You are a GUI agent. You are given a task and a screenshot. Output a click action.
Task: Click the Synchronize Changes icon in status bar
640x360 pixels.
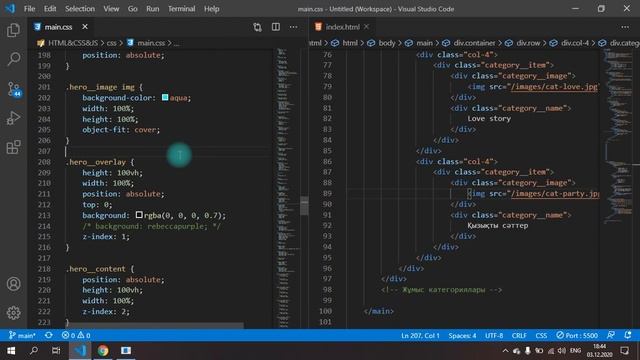[x=49, y=335]
